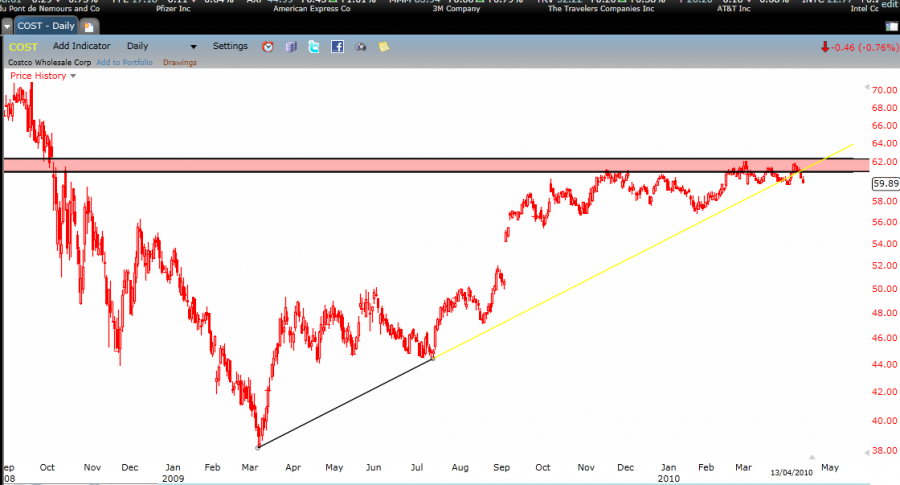Click the 50.00 price axis label

885,289
